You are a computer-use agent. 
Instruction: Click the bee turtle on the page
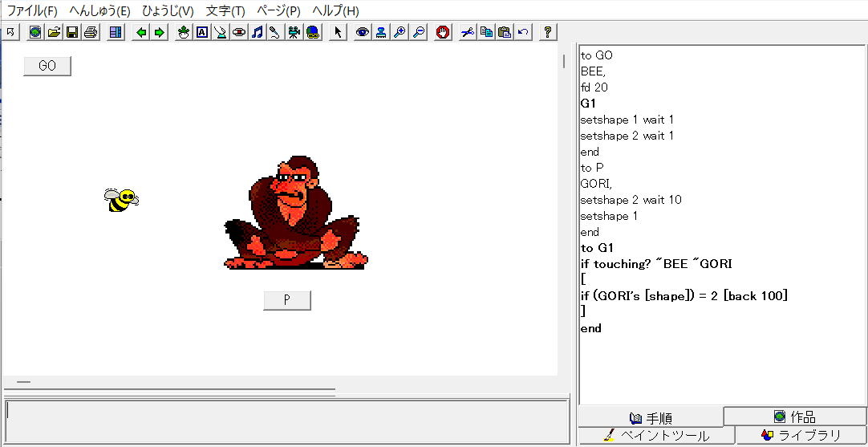click(121, 200)
